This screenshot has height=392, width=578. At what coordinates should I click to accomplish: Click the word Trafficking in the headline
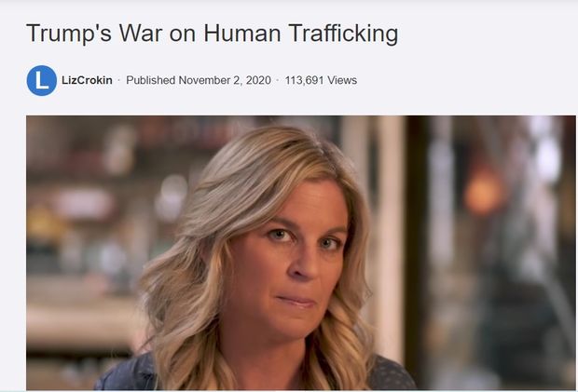click(343, 34)
